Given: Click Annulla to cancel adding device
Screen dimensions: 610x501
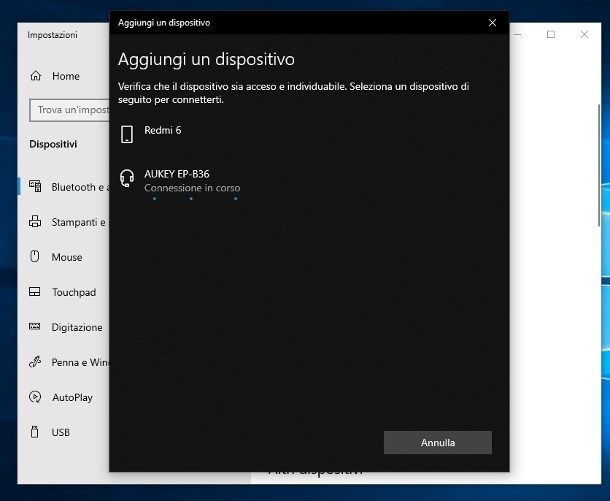Looking at the screenshot, I should point(438,442).
